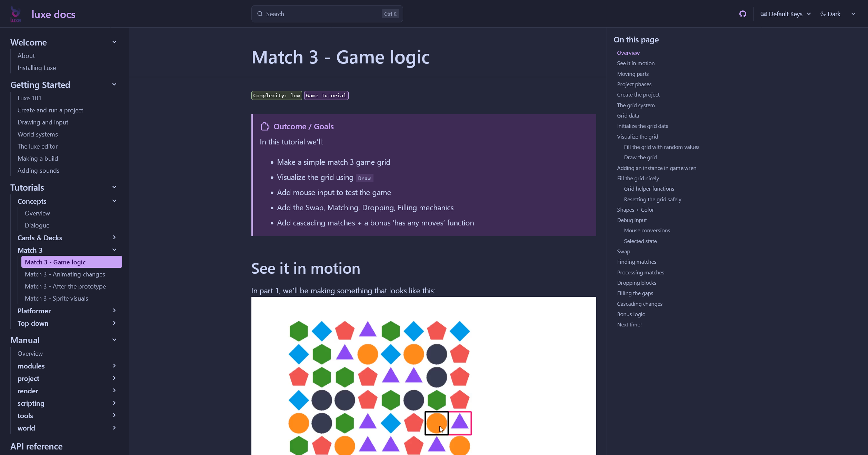Click the keyboard icon beside Default Keys
868x455 pixels.
tap(764, 14)
